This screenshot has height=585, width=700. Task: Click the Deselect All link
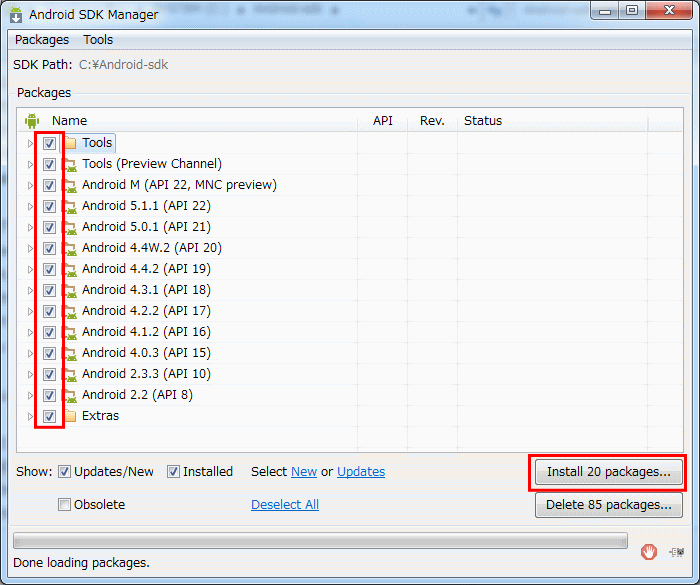click(x=285, y=505)
